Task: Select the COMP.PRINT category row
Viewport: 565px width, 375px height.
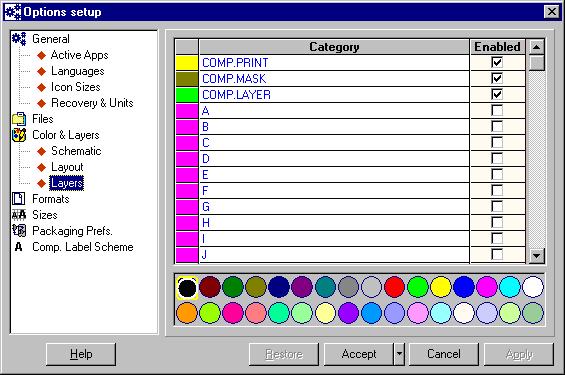Action: [334, 63]
